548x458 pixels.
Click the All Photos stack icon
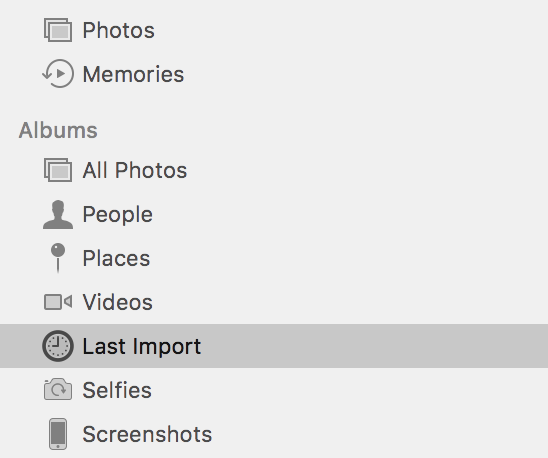click(58, 170)
